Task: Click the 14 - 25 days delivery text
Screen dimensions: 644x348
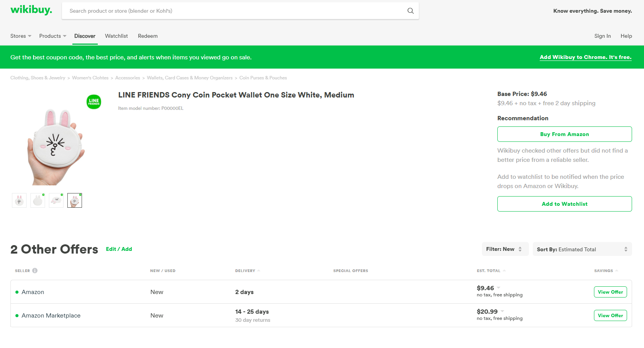Action: click(252, 311)
